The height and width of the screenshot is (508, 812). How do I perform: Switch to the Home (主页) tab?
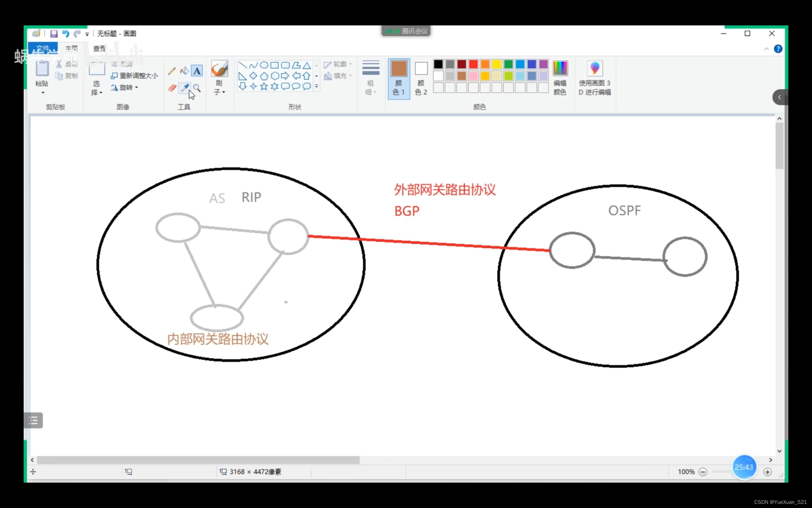pyautogui.click(x=71, y=48)
